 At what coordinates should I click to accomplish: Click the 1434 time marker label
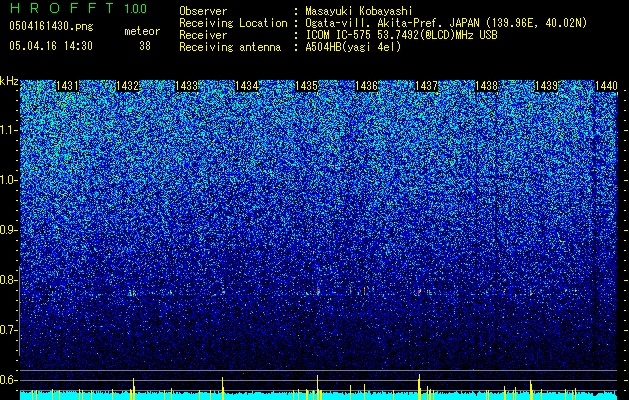[247, 86]
